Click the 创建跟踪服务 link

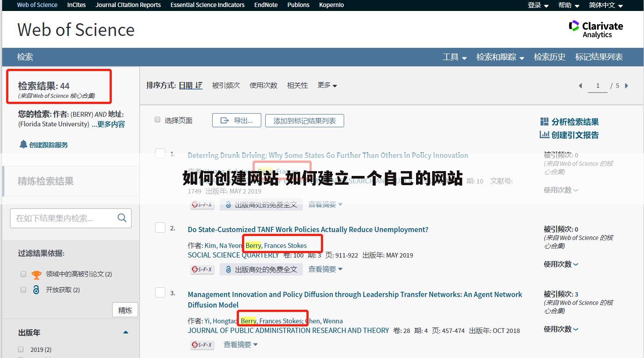click(48, 145)
